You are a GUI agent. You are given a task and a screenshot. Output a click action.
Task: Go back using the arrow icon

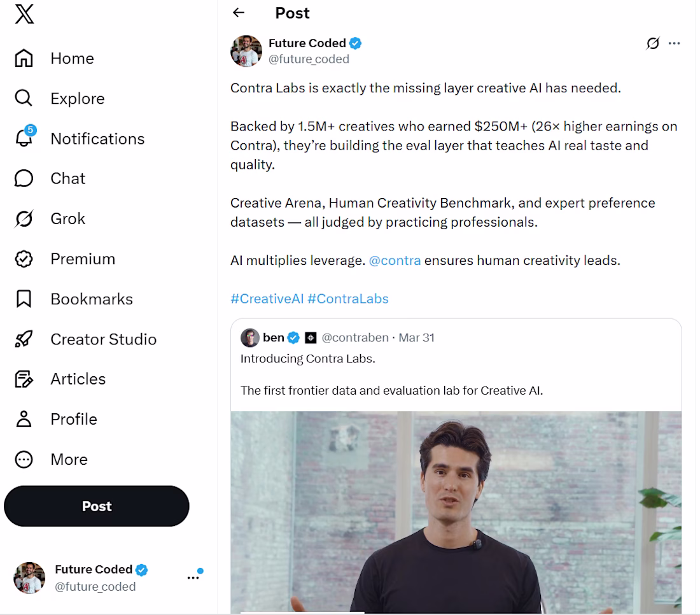point(239,13)
